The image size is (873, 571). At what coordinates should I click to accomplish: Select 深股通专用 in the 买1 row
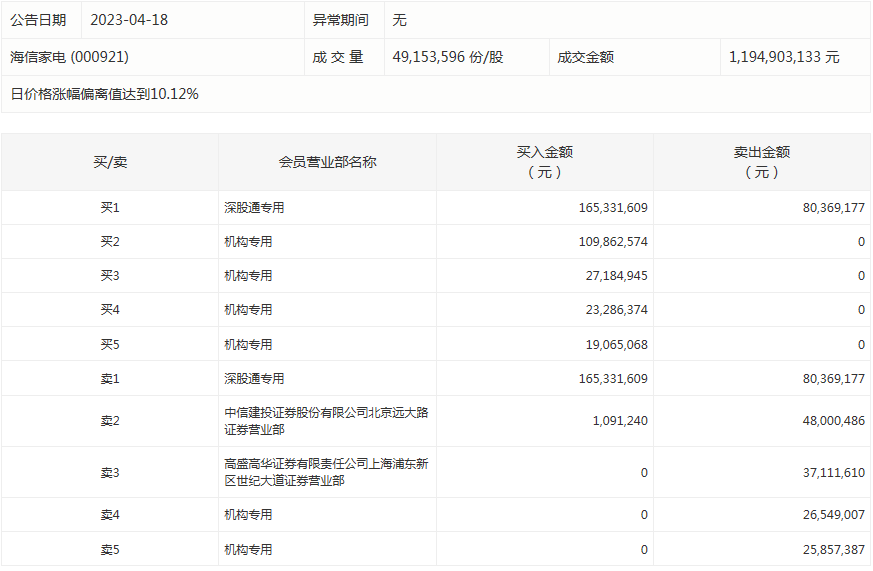pyautogui.click(x=254, y=208)
